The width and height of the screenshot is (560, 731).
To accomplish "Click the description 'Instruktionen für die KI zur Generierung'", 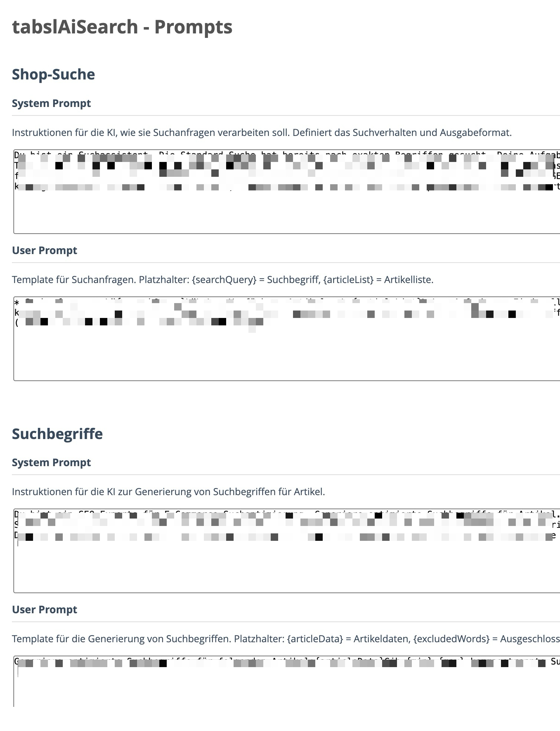I will click(168, 492).
